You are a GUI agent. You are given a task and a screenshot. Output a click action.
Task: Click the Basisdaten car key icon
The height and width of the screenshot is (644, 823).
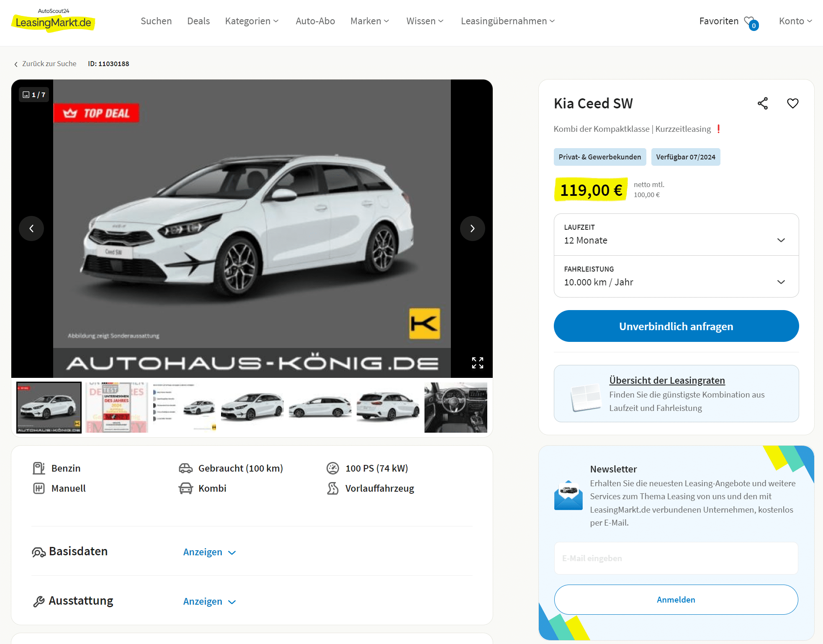[x=39, y=552]
